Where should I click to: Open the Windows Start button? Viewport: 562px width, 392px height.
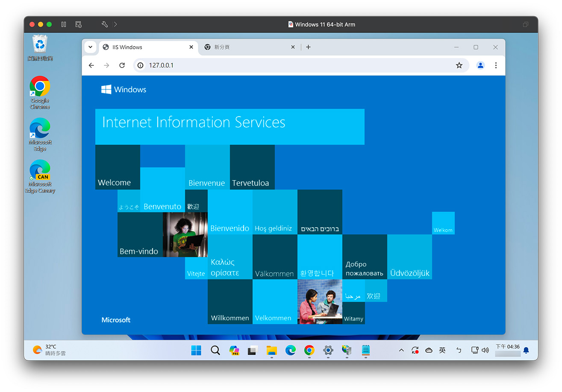196,350
